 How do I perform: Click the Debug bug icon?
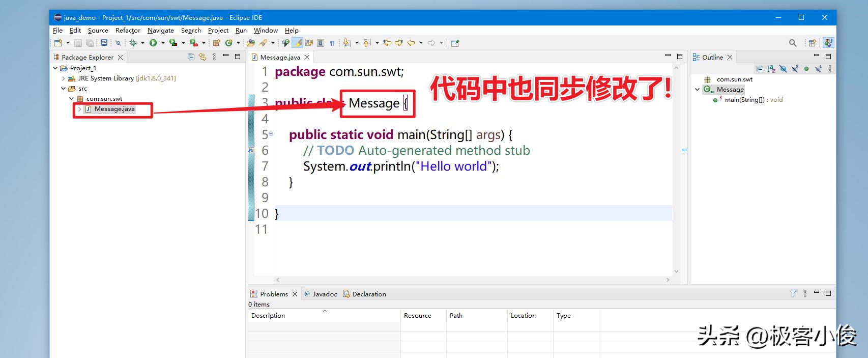point(133,43)
